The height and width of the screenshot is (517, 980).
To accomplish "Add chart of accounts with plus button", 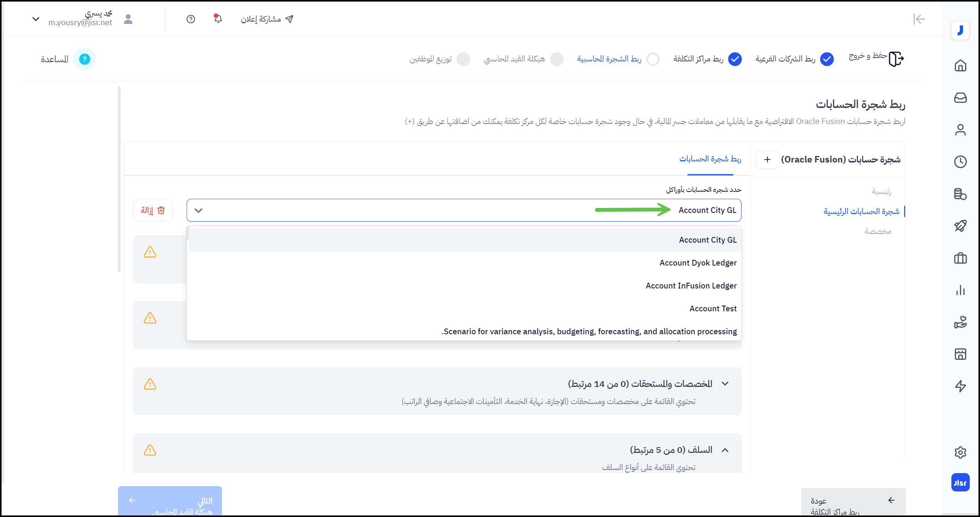I will tap(767, 159).
